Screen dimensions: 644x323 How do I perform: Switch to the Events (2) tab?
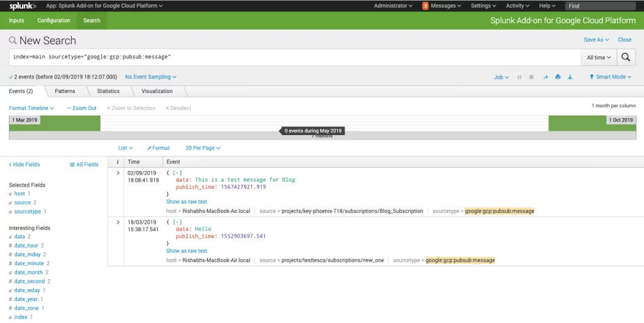pos(21,91)
